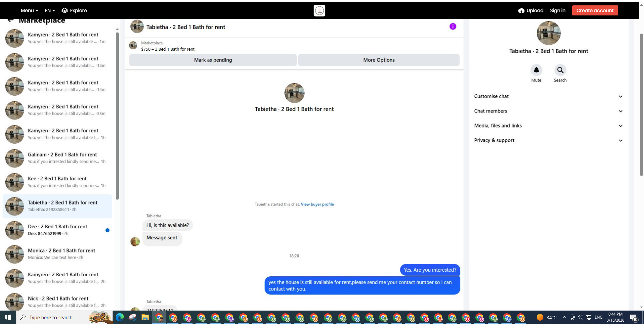The height and width of the screenshot is (324, 644).
Task: Click the '$750 – 2 Bed 1 Bath for rent' listing text
Action: [168, 49]
